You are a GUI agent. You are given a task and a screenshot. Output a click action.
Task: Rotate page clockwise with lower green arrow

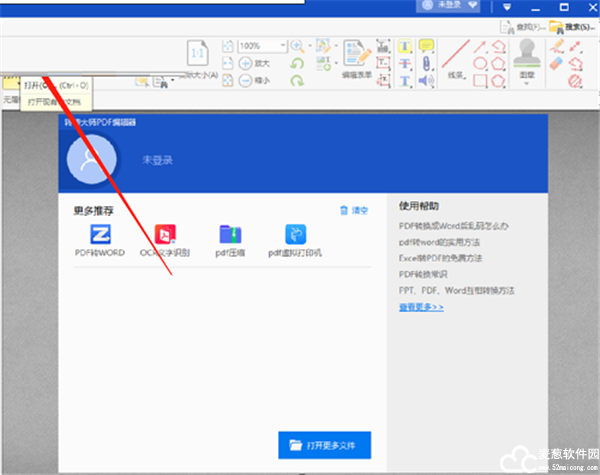coord(297,80)
